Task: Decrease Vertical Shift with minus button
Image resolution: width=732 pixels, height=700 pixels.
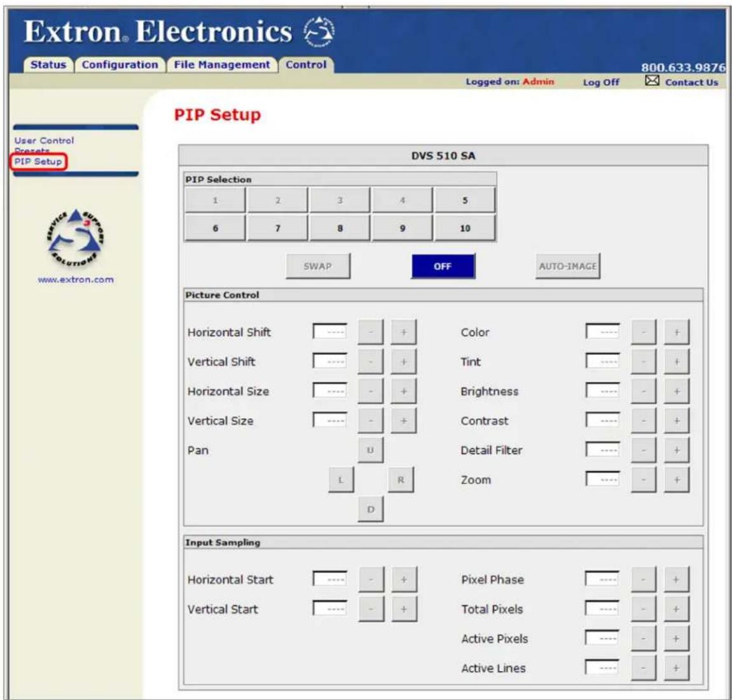Action: pyautogui.click(x=371, y=362)
